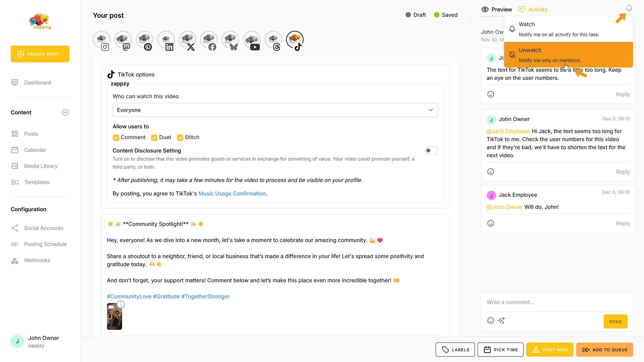Uncheck the Comment checkbox
The width and height of the screenshot is (644, 362).
click(x=116, y=137)
